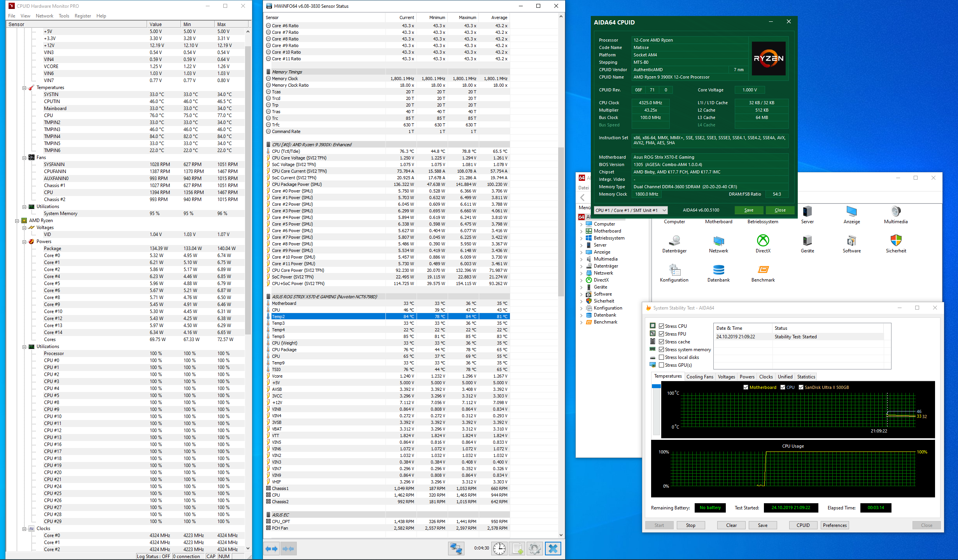The height and width of the screenshot is (560, 958).
Task: Toggle Motherboard temperature graph checkbox
Action: coord(746,387)
